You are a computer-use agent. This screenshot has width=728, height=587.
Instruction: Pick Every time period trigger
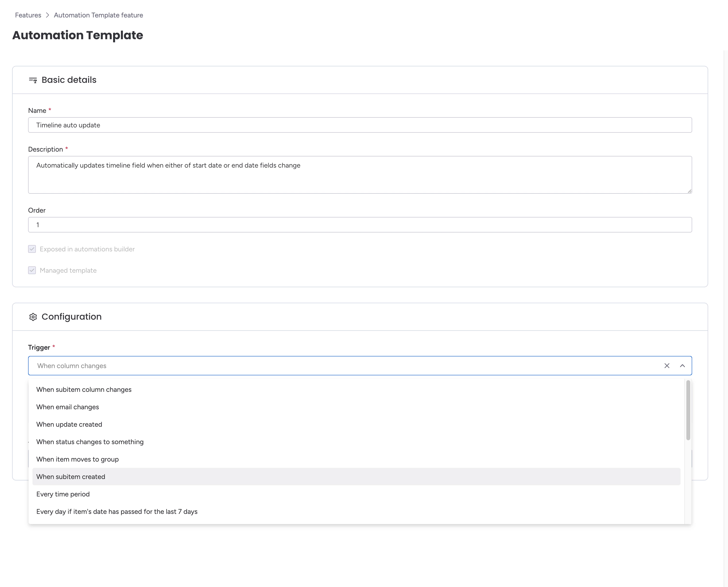[x=63, y=494]
